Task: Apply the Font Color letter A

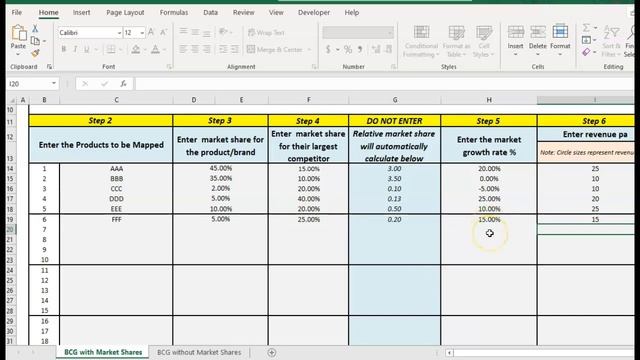Action: point(155,50)
